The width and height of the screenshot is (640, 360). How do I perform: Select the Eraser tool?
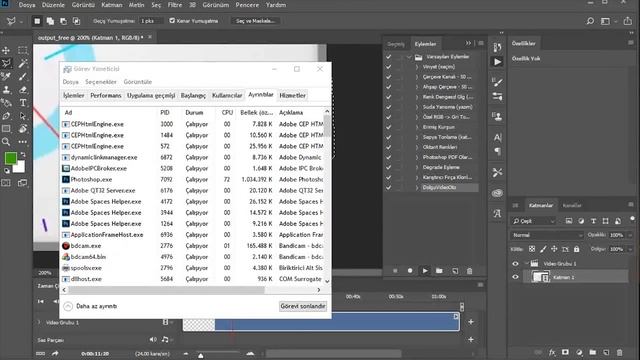(x=23, y=89)
